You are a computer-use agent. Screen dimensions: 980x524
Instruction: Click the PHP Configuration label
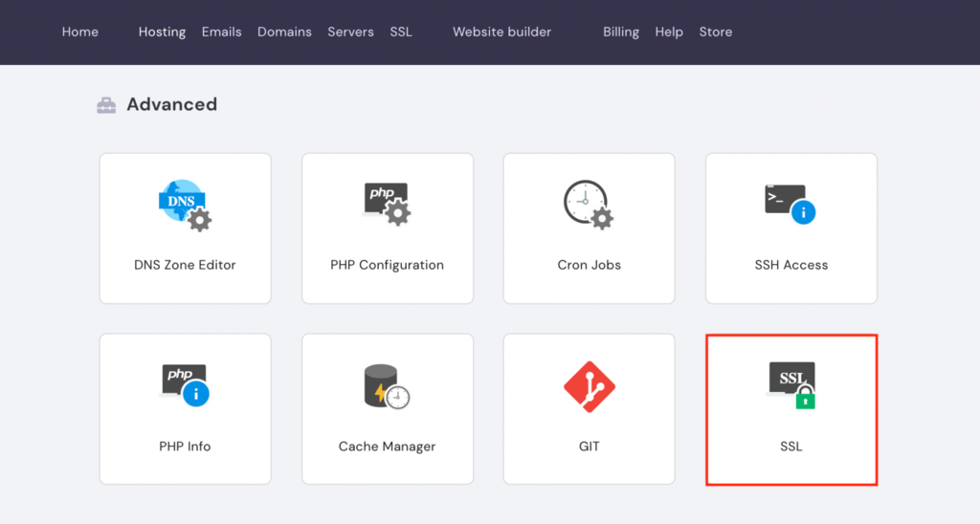click(x=387, y=265)
